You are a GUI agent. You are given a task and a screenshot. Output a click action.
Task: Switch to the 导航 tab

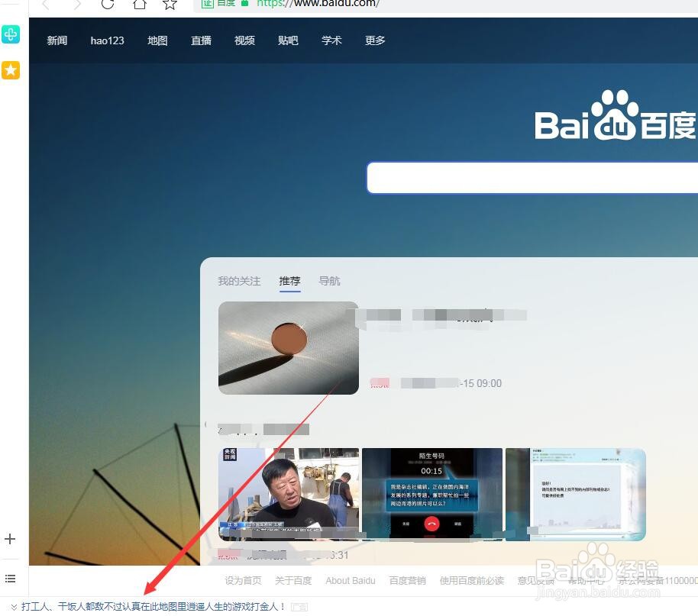point(329,281)
